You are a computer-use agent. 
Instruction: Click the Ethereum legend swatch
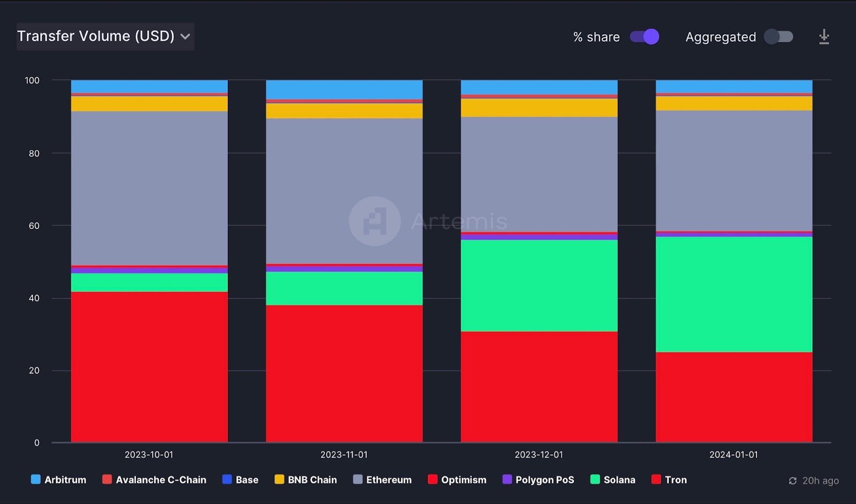(358, 479)
